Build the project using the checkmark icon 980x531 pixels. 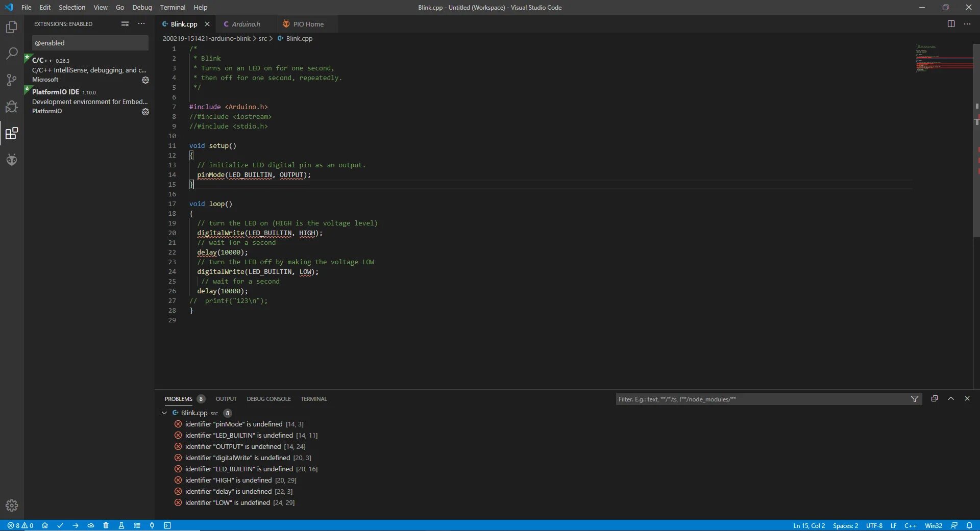pos(60,525)
